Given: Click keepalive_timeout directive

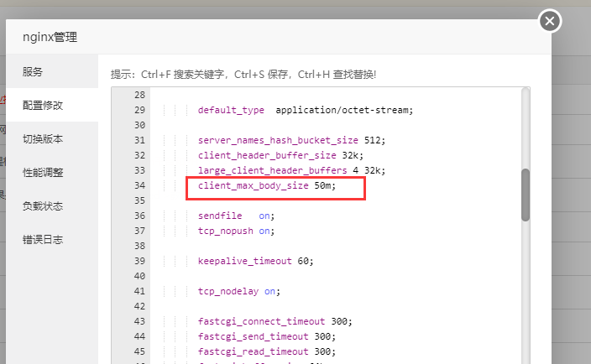Looking at the screenshot, I should 245,261.
